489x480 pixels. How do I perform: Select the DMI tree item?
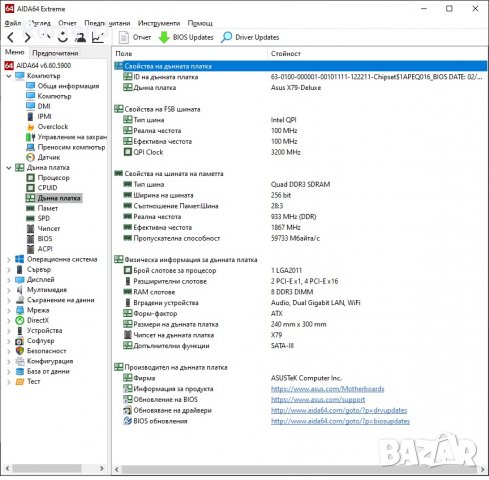44,106
